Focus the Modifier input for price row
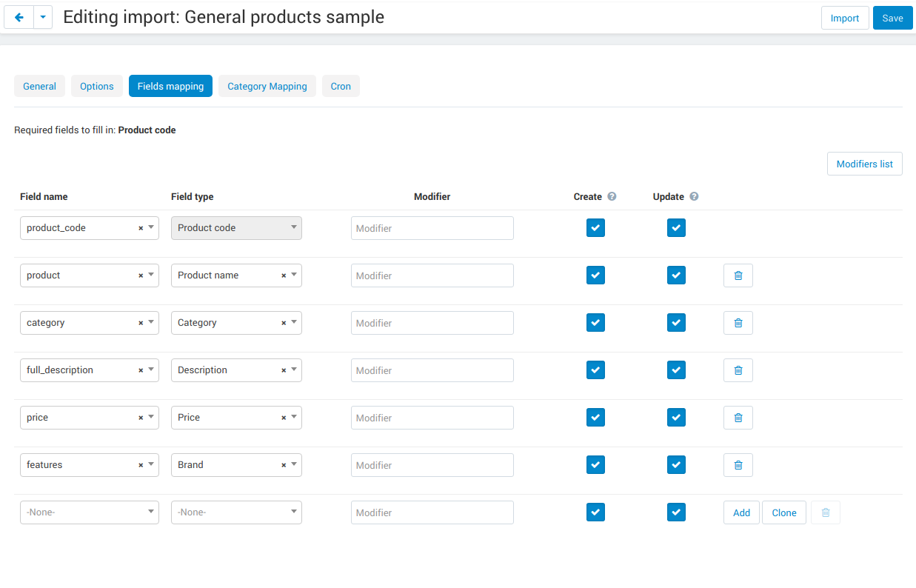The width and height of the screenshot is (916, 588). [x=432, y=418]
